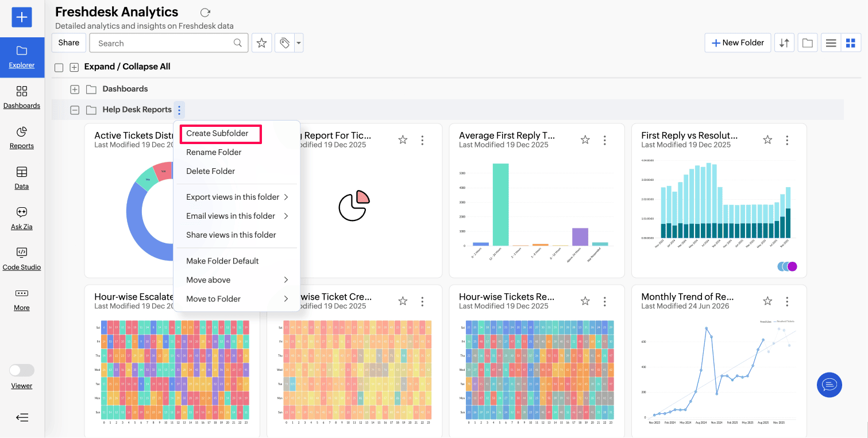Open the Explorer sidebar section
Screen dimensions: 868x438
[22, 57]
